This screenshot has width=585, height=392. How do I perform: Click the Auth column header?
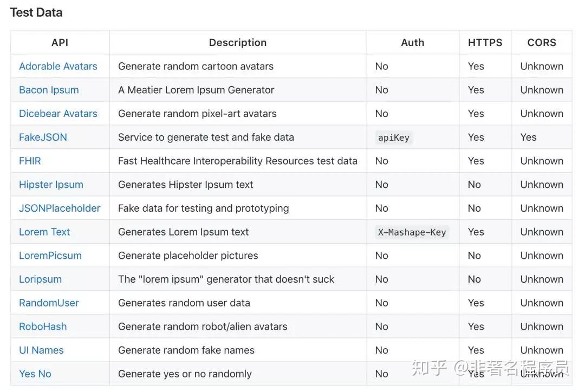point(412,42)
